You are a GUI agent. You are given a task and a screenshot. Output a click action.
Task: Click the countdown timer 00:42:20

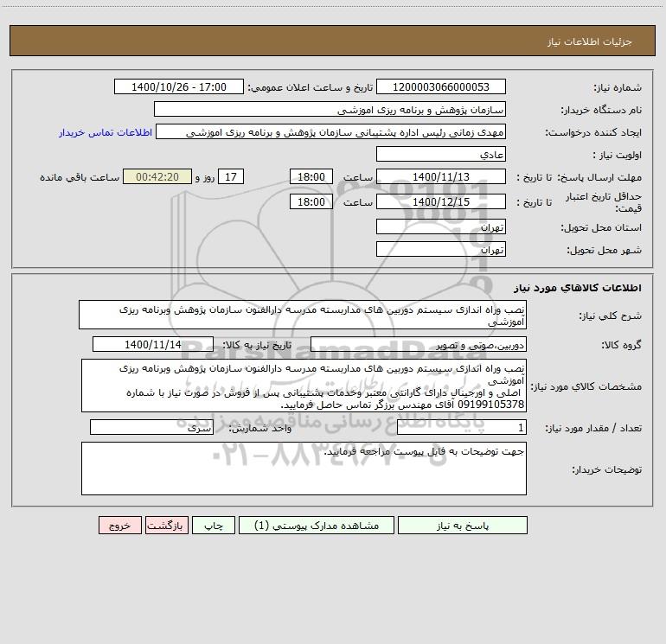tap(157, 176)
